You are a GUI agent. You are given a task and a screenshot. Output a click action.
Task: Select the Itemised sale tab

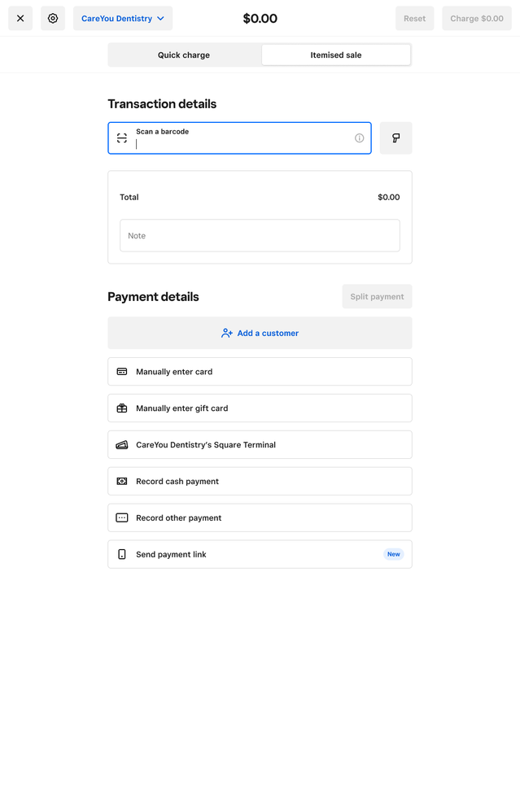[x=336, y=55]
